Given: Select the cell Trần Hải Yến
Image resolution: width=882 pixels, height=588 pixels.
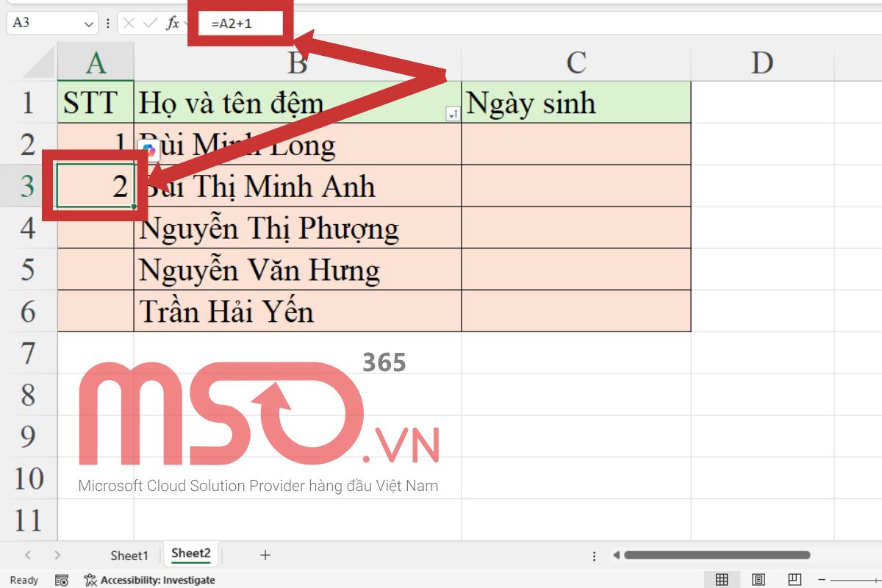Looking at the screenshot, I should pyautogui.click(x=298, y=312).
